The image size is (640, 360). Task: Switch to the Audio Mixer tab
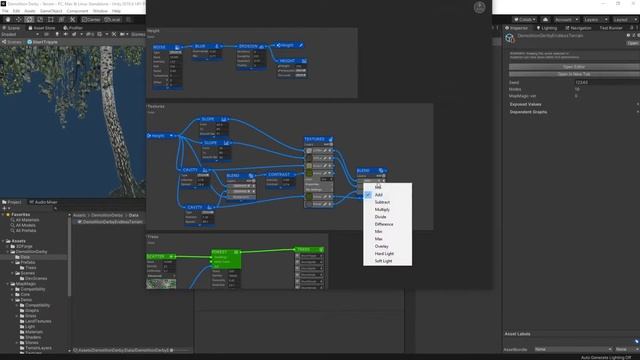(43, 202)
